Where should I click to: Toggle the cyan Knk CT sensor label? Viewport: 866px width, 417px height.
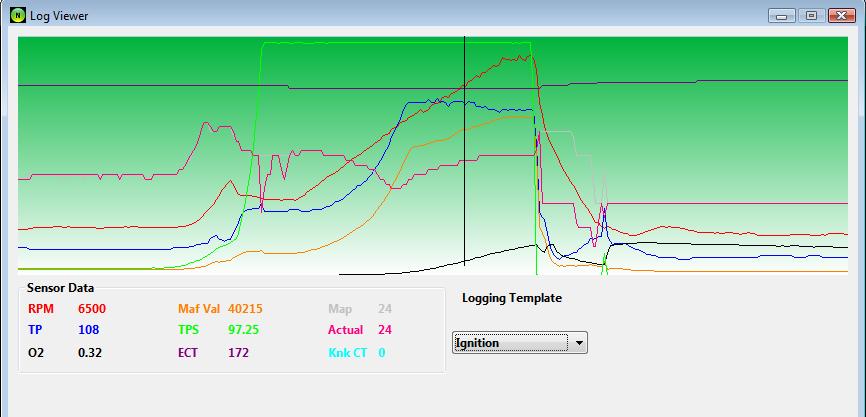(347, 352)
